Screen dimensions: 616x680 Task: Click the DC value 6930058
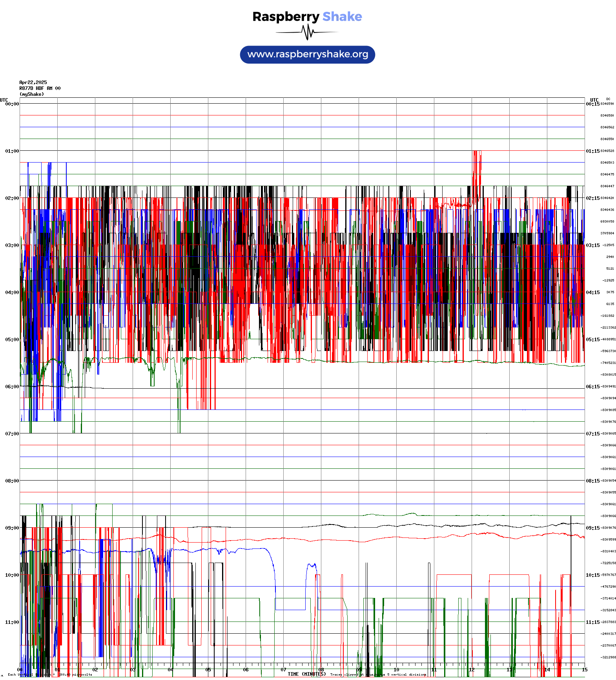point(607,222)
